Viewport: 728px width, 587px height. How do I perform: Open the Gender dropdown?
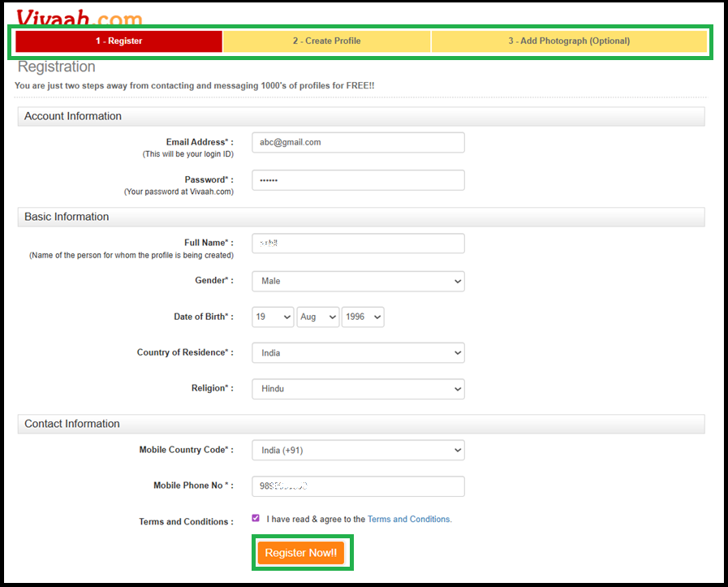coord(358,282)
